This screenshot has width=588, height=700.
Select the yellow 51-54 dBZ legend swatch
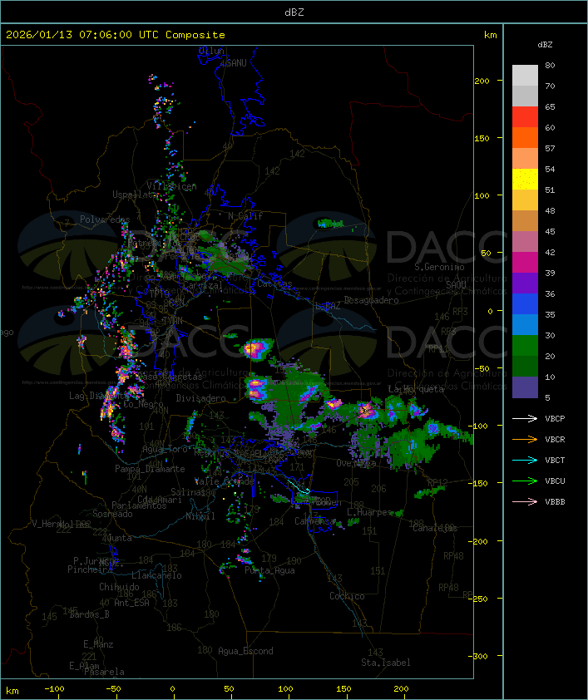point(525,180)
